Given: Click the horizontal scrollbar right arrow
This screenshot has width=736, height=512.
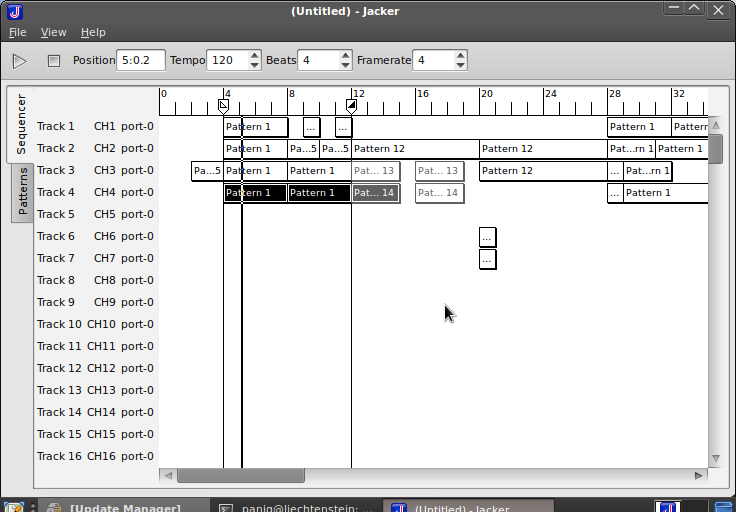Looking at the screenshot, I should (x=698, y=475).
